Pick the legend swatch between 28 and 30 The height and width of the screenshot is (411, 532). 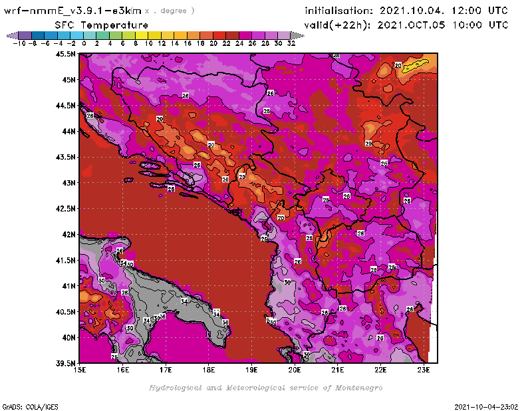pyautogui.click(x=271, y=35)
